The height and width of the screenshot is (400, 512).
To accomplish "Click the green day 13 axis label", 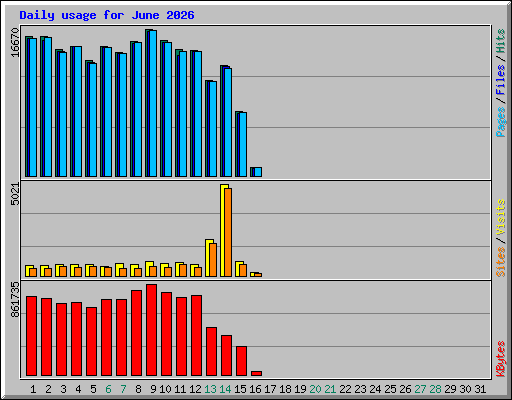I will click(x=210, y=389).
